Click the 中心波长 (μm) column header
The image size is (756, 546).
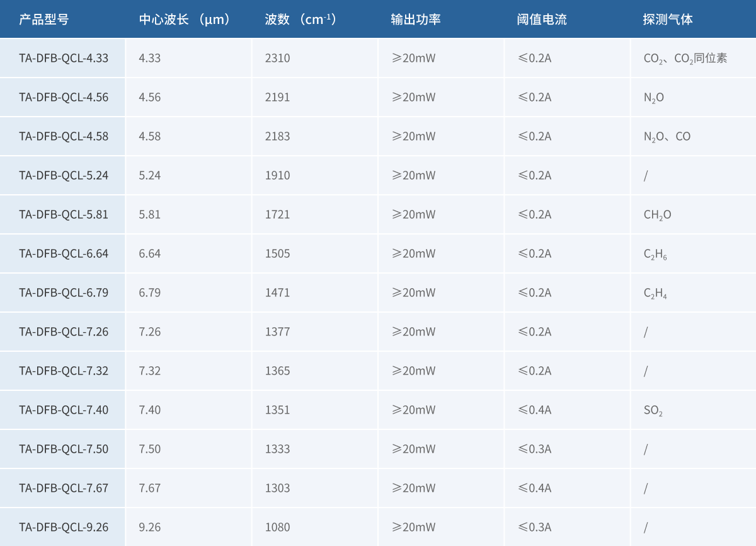185,20
